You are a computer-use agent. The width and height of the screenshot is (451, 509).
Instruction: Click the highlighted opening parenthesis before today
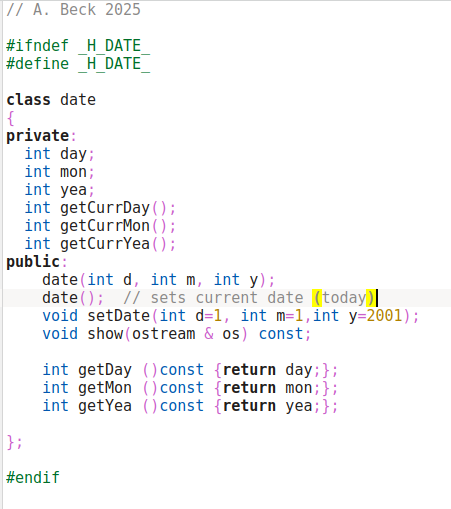click(317, 298)
